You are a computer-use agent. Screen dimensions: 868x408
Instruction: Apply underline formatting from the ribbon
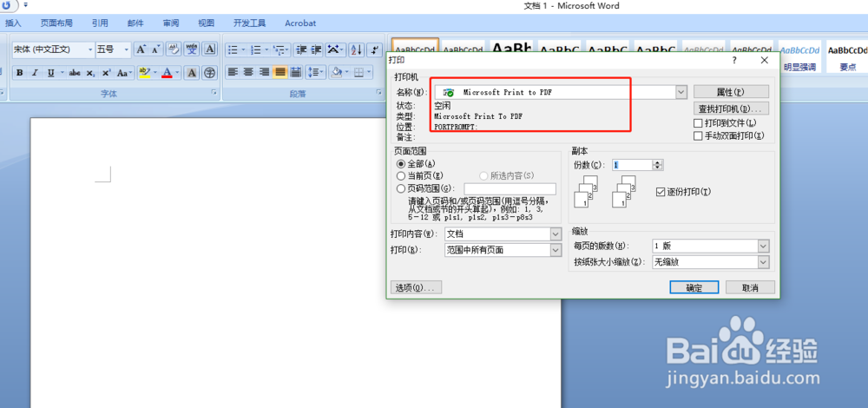[x=50, y=73]
